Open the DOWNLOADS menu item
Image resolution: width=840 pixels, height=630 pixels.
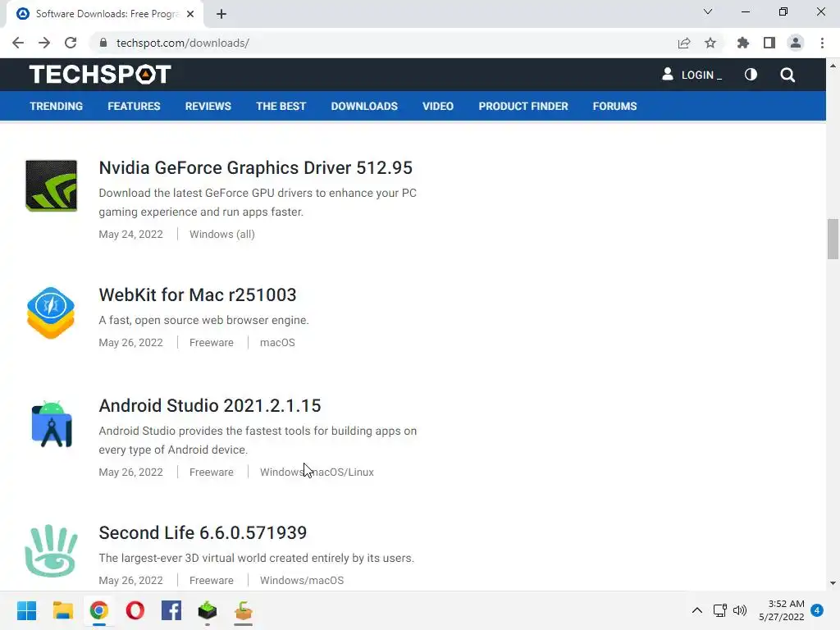(x=364, y=106)
